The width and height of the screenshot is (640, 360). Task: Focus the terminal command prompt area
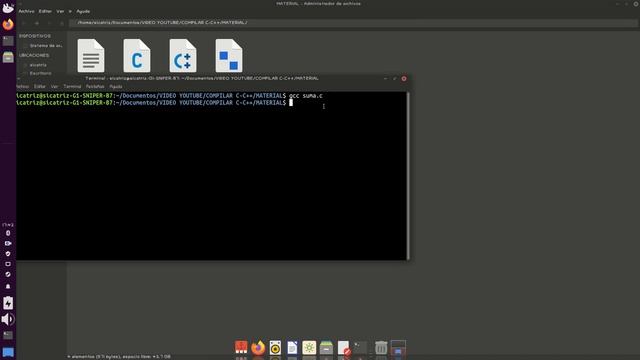[211, 176]
